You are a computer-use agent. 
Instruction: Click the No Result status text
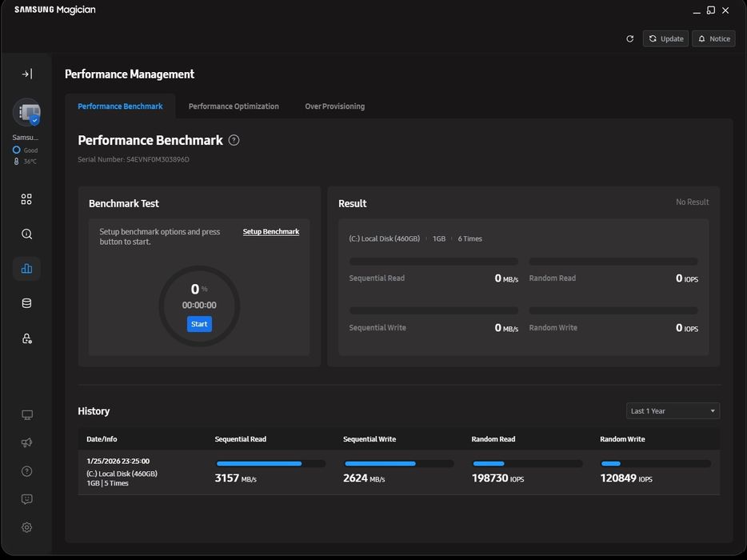point(692,202)
